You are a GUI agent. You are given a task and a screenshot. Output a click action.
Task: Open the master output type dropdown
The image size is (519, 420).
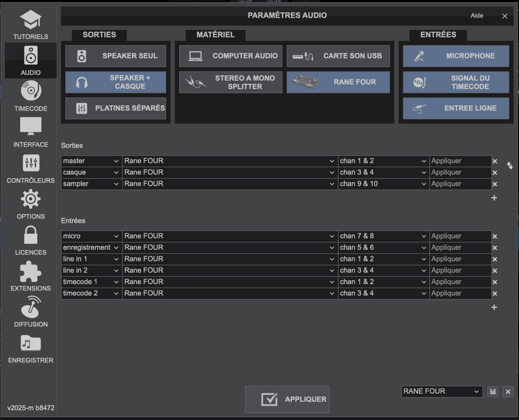coord(92,161)
